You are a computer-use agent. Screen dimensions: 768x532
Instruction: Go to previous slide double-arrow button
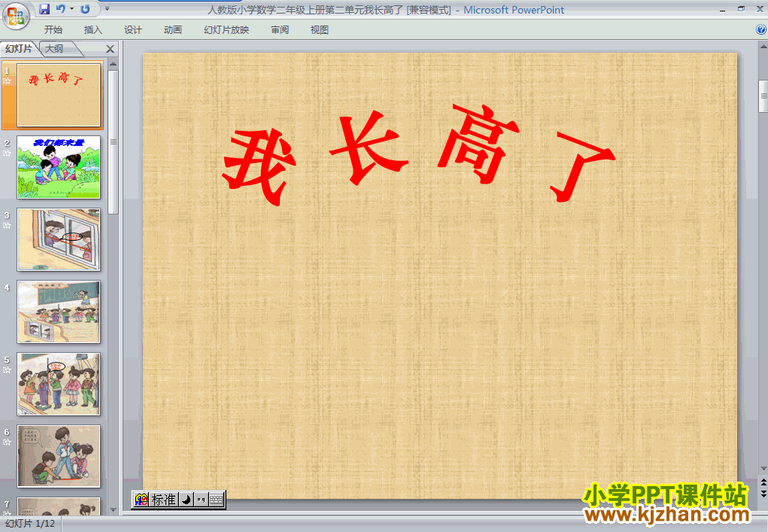coord(763,483)
